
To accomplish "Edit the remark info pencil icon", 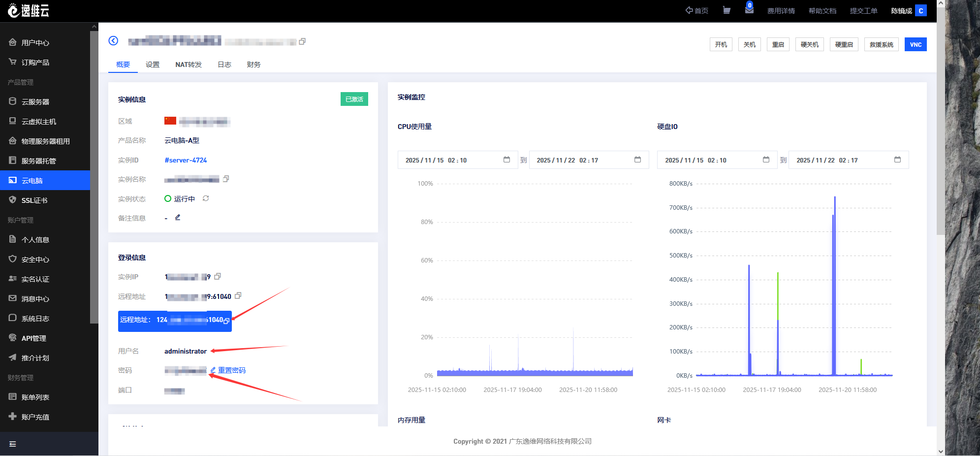I will [178, 218].
